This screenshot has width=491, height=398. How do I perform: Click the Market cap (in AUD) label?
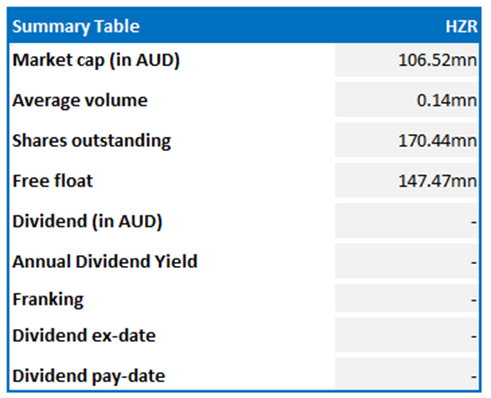96,61
